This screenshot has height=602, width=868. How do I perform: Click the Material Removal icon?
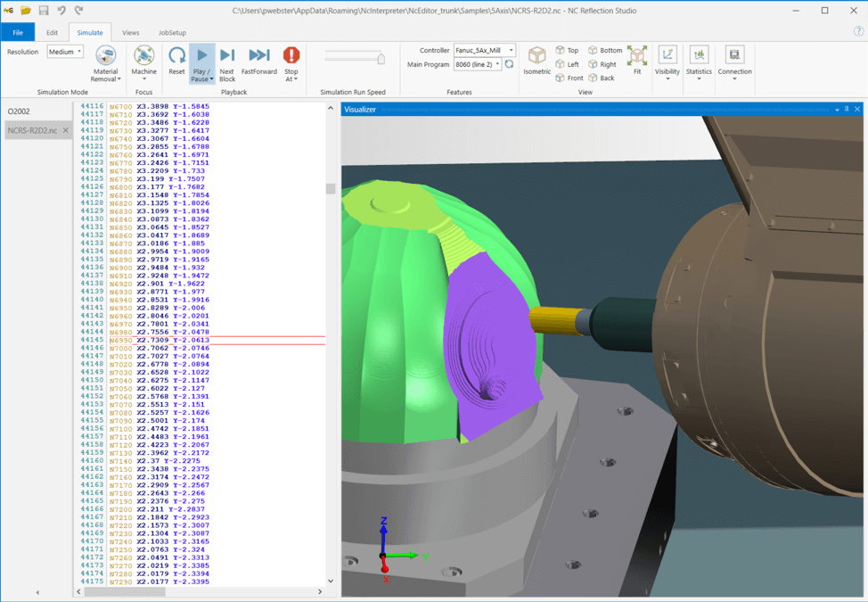105,56
